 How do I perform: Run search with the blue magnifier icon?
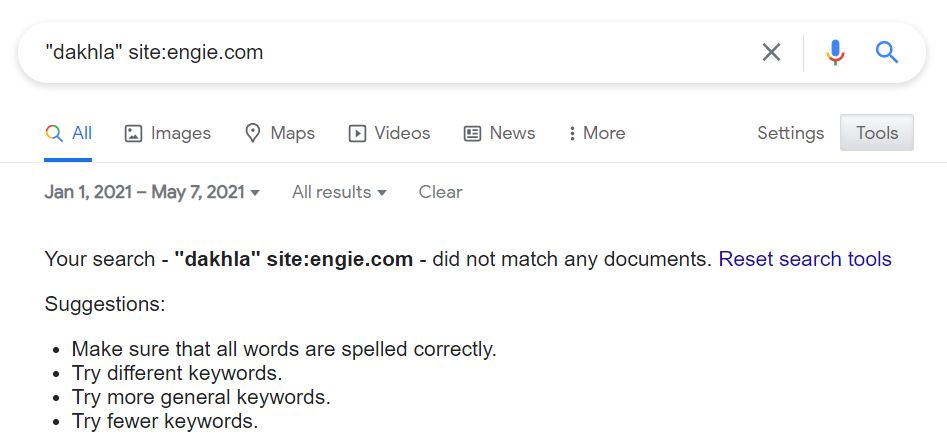coord(887,53)
